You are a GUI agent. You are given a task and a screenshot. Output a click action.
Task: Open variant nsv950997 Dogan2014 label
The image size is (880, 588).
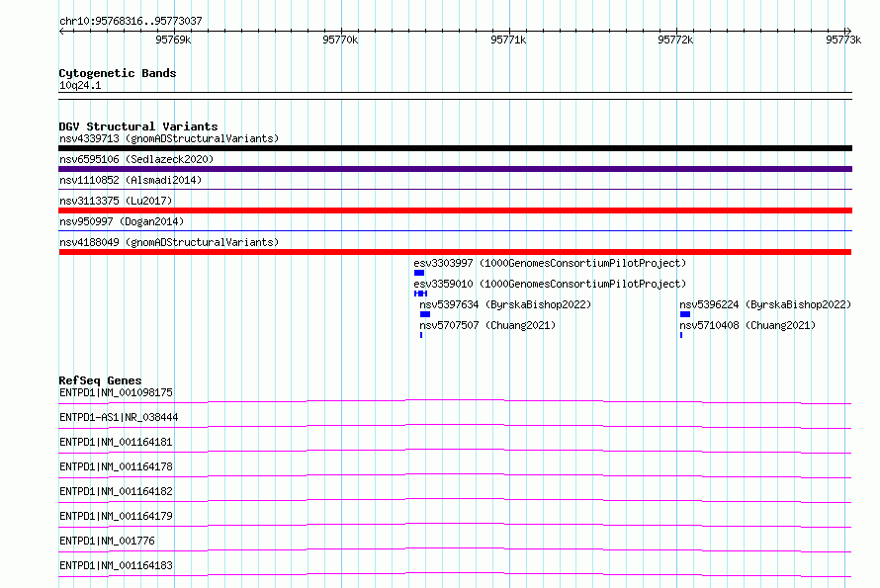tap(122, 221)
